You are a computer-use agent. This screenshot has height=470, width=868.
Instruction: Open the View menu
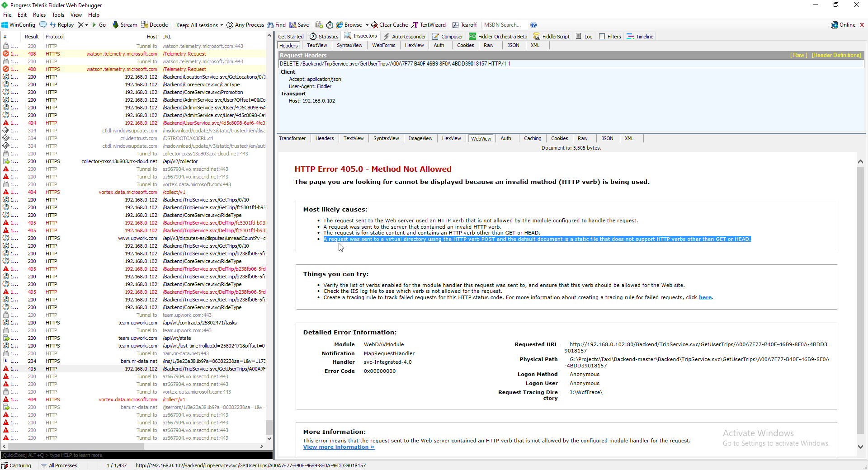pyautogui.click(x=76, y=15)
